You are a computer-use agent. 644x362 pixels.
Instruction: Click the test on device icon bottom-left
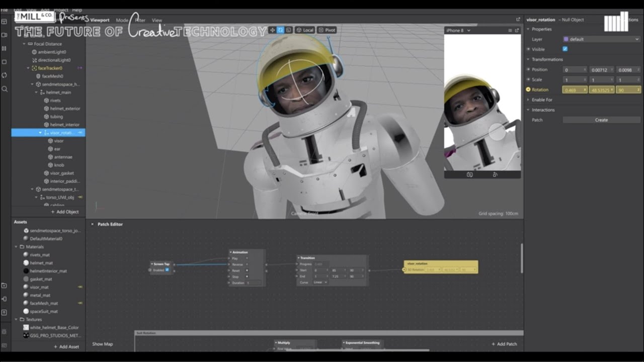tap(5, 299)
